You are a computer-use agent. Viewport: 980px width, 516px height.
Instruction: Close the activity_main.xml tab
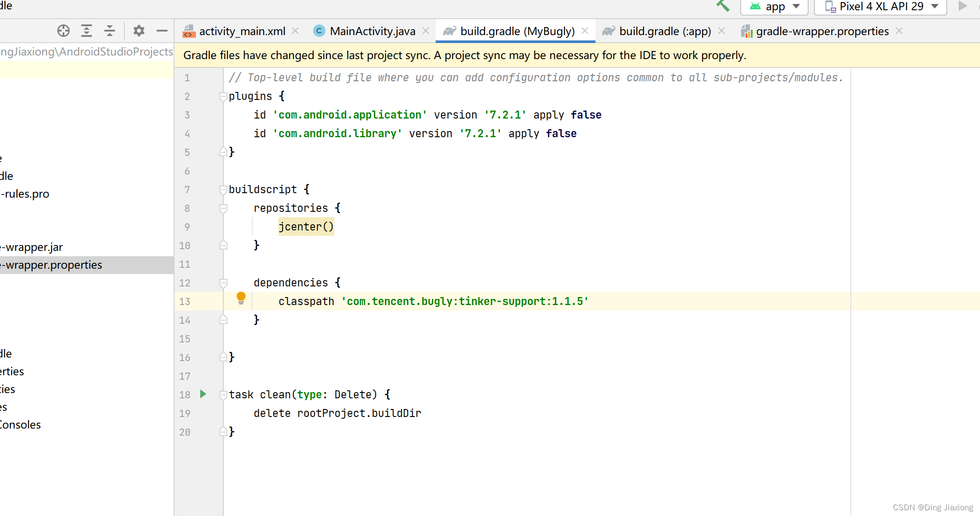(x=295, y=31)
